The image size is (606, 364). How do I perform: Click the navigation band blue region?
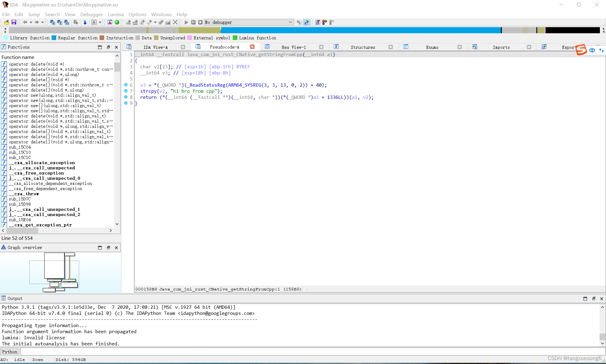[360, 30]
